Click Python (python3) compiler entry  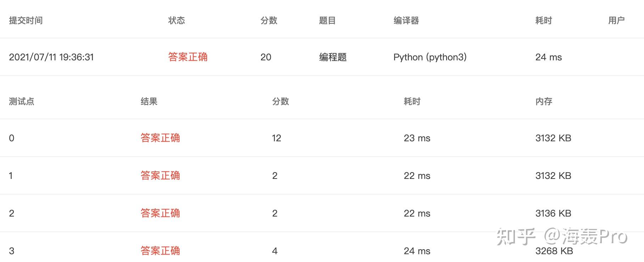pos(430,57)
